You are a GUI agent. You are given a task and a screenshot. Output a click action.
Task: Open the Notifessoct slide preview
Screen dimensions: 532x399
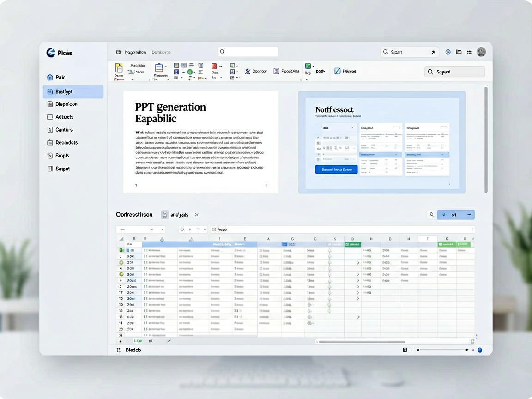tap(382, 142)
